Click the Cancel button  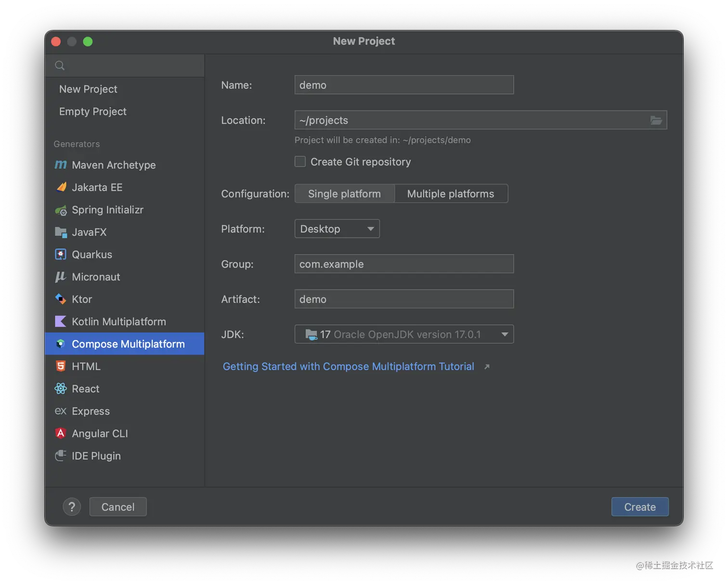tap(118, 507)
